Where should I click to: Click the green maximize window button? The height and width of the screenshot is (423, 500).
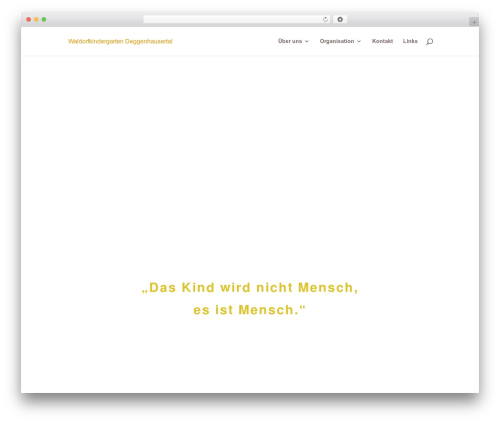[44, 19]
